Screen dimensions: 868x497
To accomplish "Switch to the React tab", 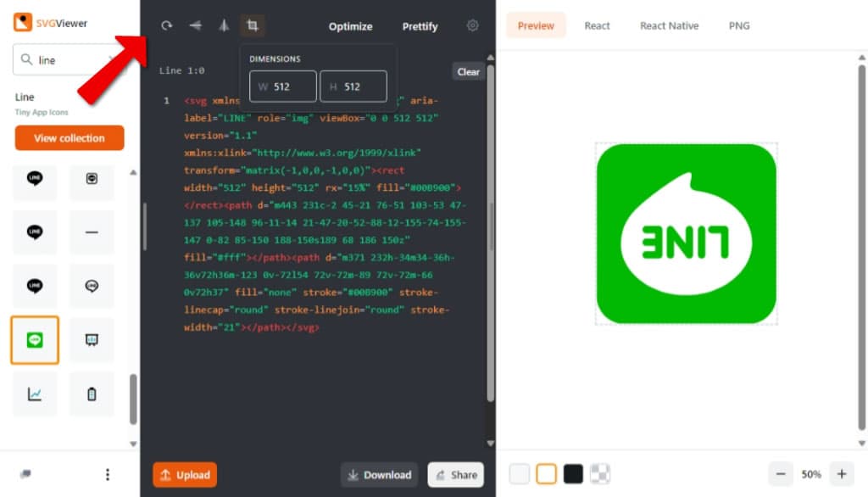I will (597, 25).
